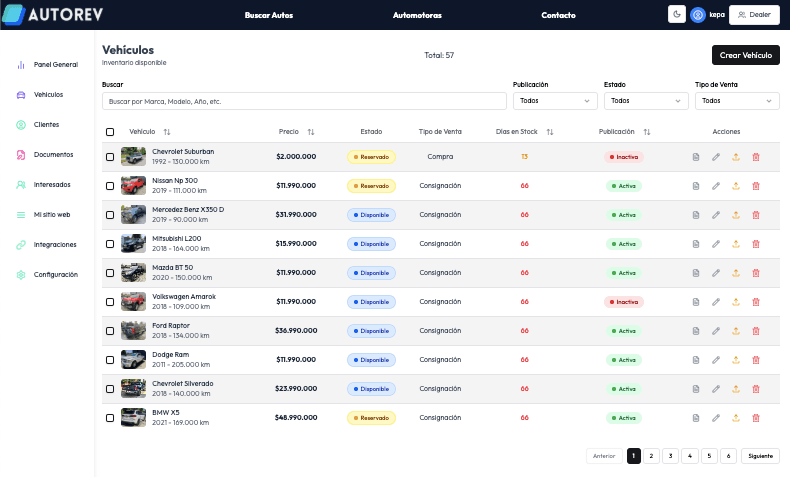The height and width of the screenshot is (477, 790).
Task: Upload icon for Mazda BT 50
Action: 736,273
